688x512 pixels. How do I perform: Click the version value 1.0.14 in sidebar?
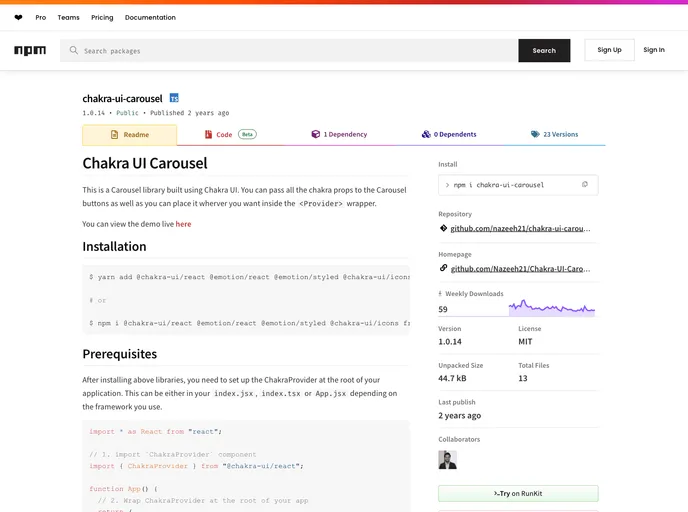point(450,341)
